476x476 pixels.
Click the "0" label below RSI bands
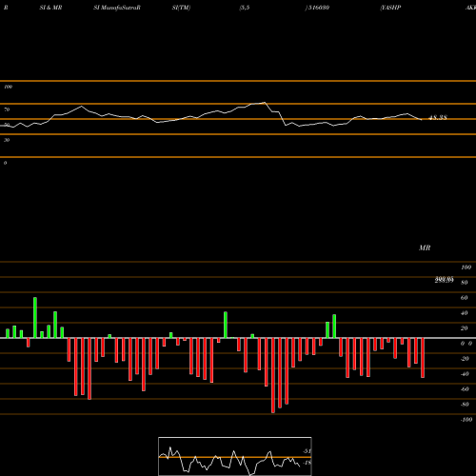coord(5,163)
